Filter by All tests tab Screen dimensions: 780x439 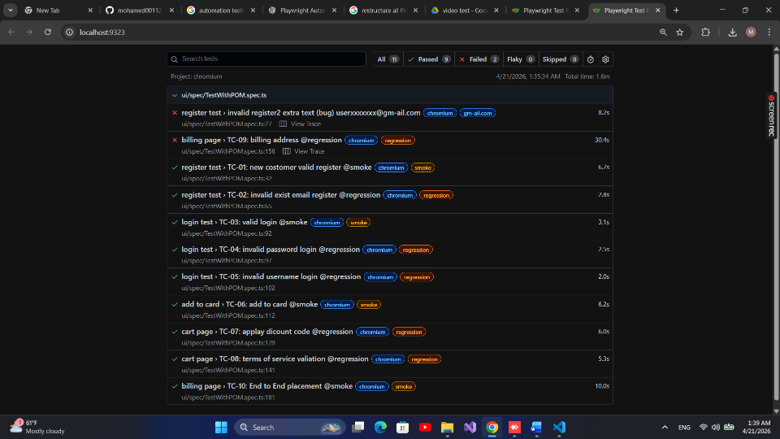tap(388, 59)
